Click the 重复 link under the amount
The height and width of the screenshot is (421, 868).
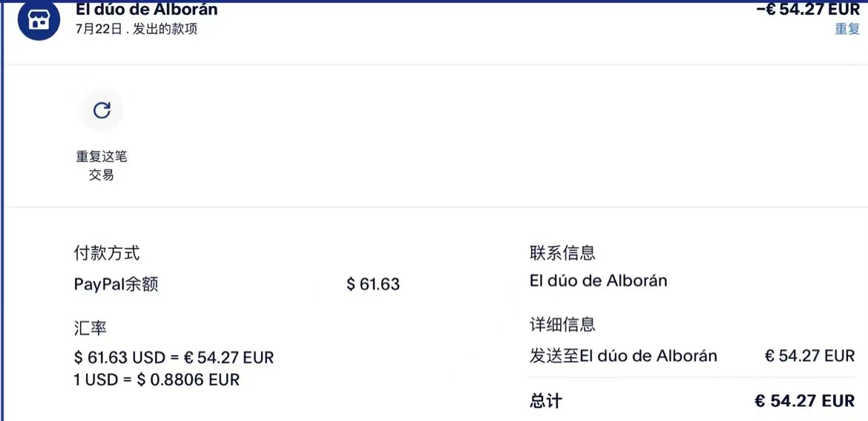tap(846, 29)
